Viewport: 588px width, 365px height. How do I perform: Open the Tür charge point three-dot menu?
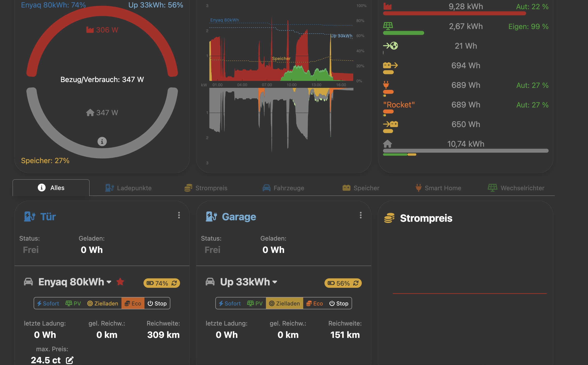pos(179,215)
